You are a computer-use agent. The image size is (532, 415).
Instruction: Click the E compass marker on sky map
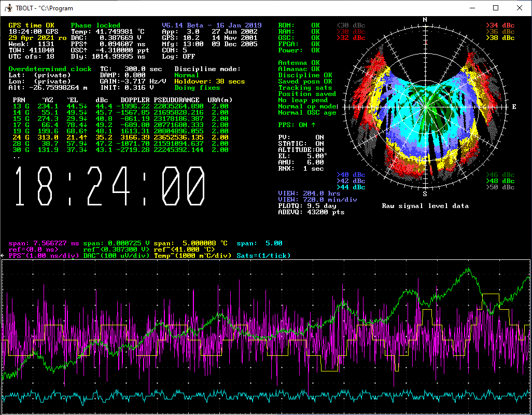514,107
